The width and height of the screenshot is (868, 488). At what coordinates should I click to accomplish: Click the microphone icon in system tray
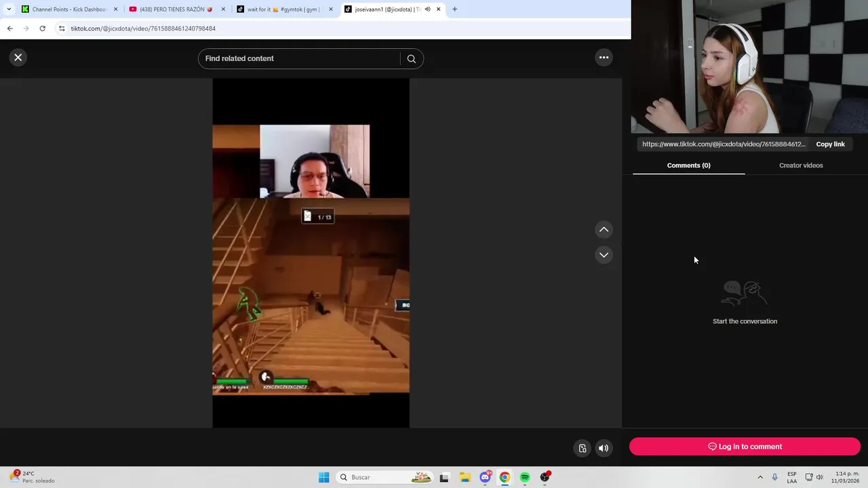pos(775,477)
